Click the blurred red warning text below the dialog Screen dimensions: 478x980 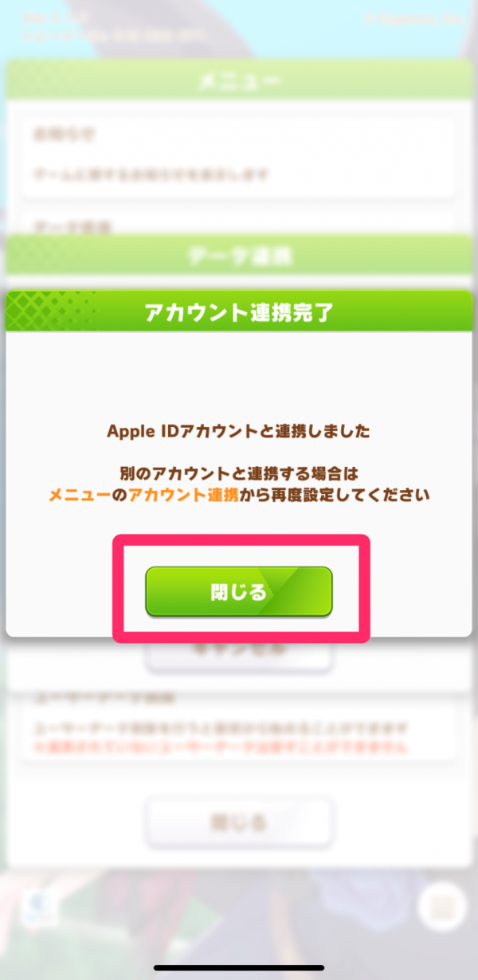click(x=221, y=747)
